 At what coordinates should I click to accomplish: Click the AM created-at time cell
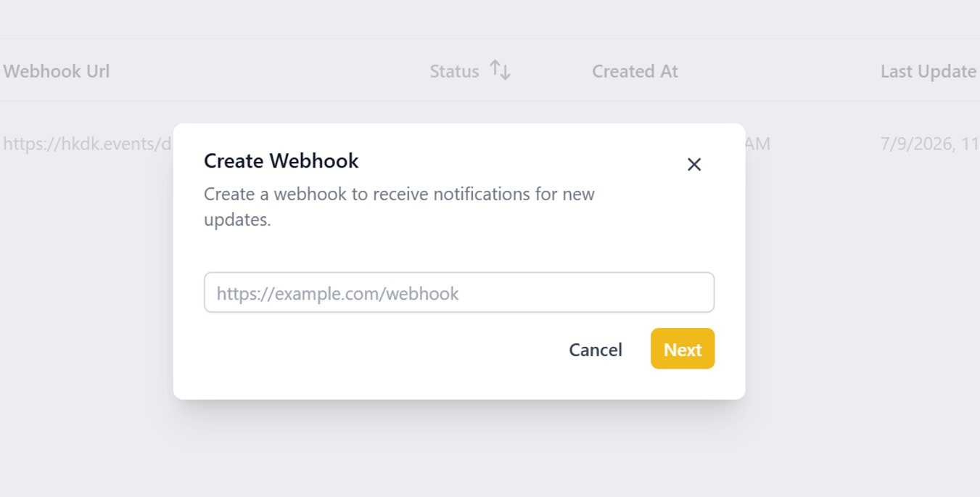click(x=758, y=144)
